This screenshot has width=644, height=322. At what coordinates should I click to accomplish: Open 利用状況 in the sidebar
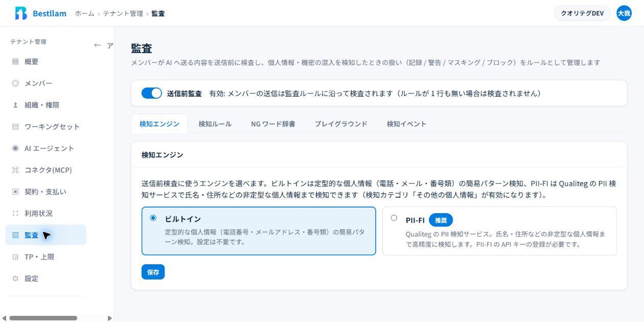tap(46, 214)
